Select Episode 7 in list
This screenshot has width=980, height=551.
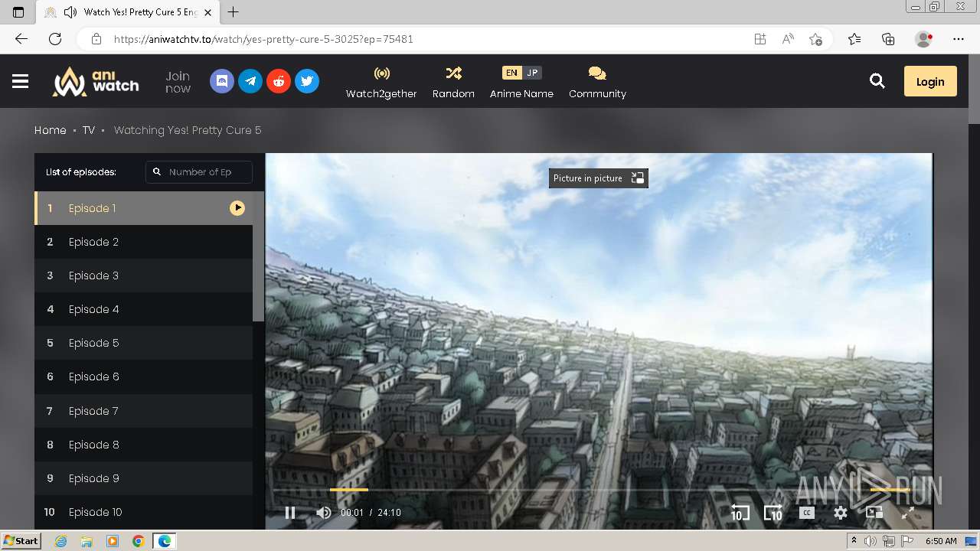(x=143, y=411)
